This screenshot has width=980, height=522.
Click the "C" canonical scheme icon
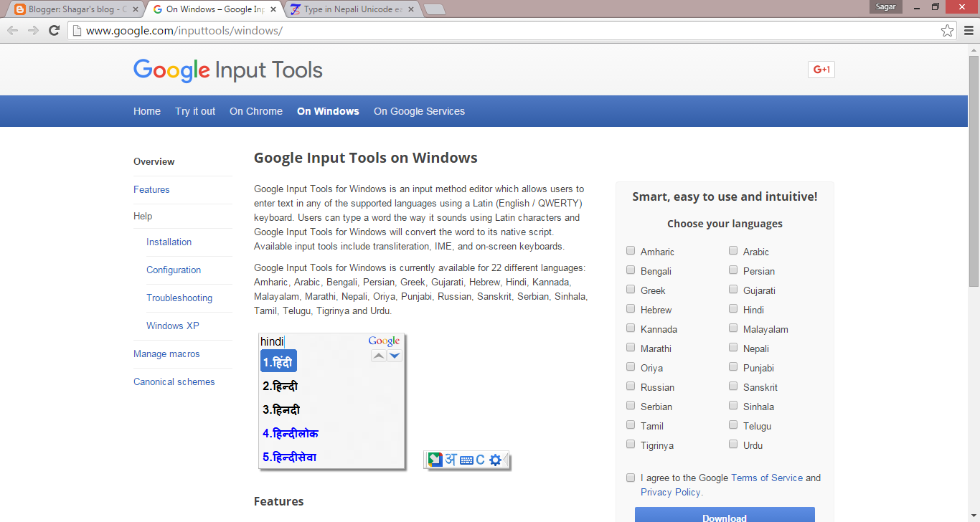[x=480, y=460]
